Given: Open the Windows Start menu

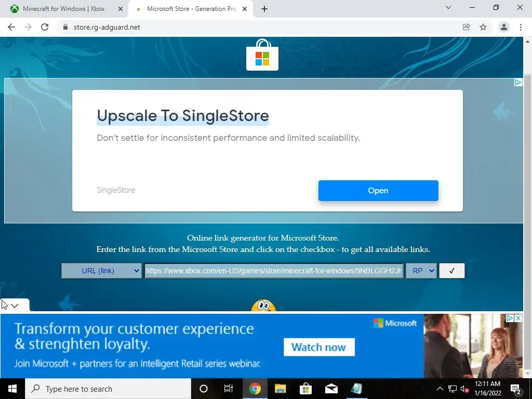Looking at the screenshot, I should point(12,389).
